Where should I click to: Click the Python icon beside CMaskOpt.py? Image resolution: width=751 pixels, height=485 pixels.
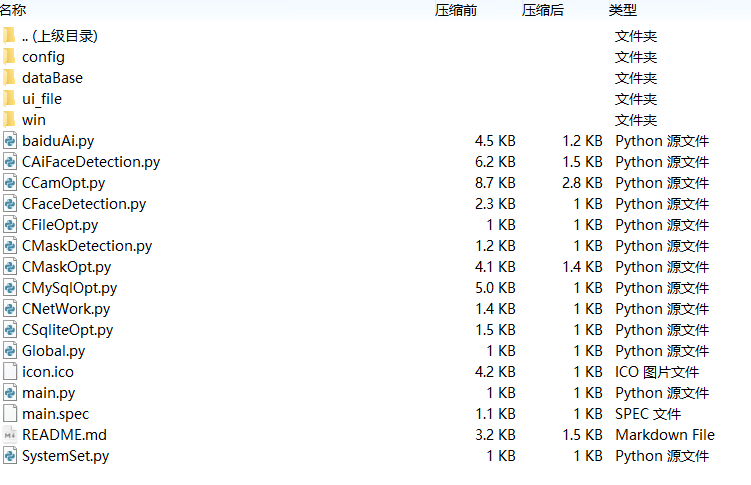pyautogui.click(x=10, y=267)
